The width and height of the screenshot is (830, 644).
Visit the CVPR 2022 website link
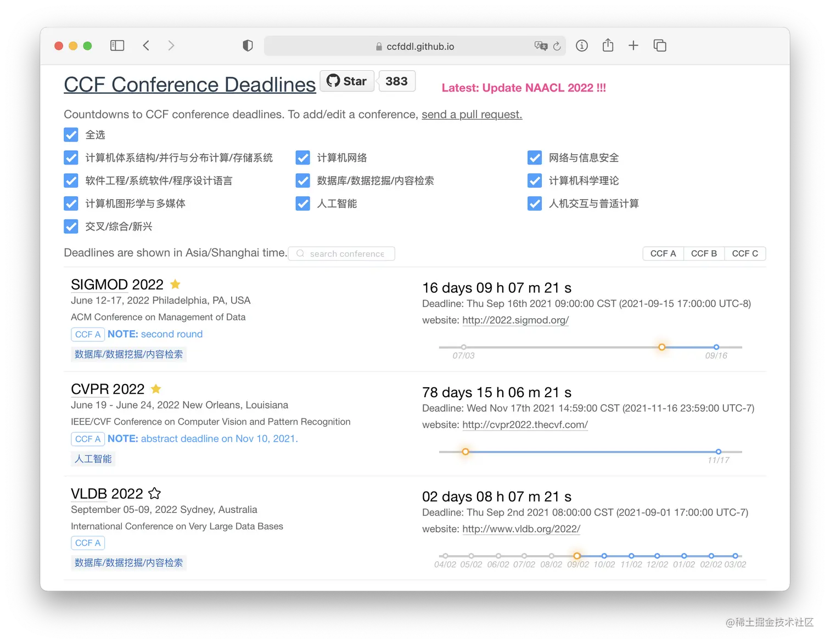[524, 425]
